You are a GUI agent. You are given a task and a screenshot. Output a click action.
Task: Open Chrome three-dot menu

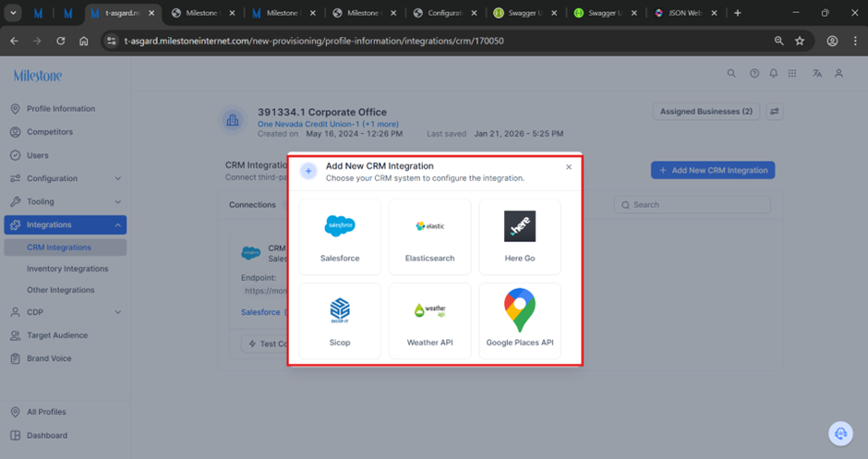pyautogui.click(x=855, y=41)
